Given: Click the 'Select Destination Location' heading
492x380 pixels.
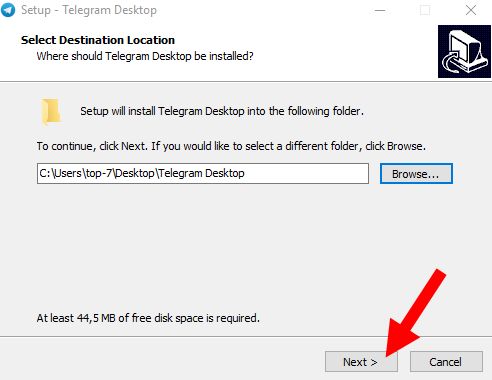Looking at the screenshot, I should pos(98,40).
